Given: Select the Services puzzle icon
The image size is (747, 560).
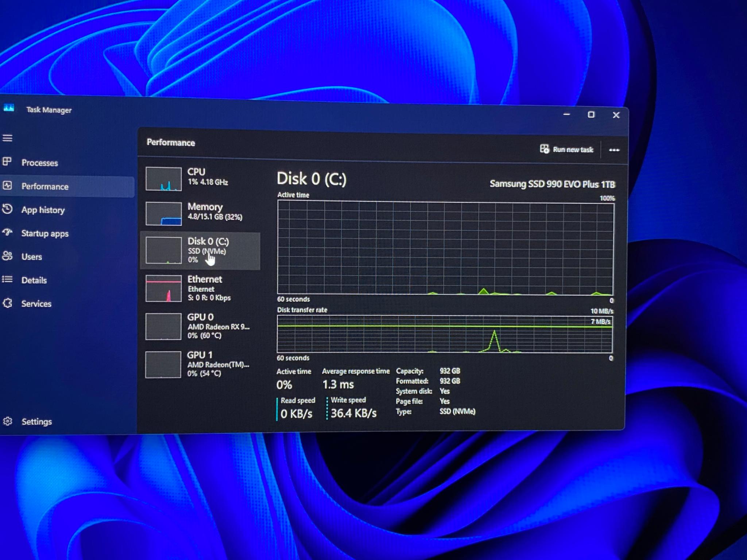Looking at the screenshot, I should pyautogui.click(x=7, y=303).
